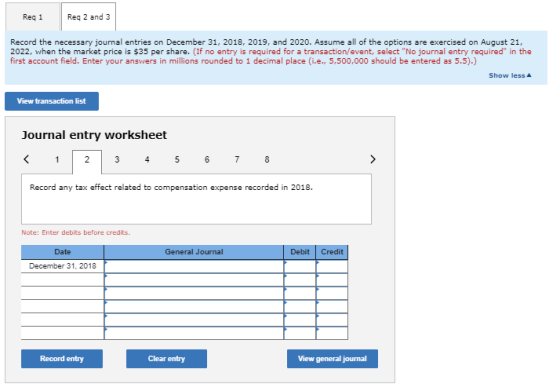The height and width of the screenshot is (391, 560).
Task: Click the last row Credit cell
Action: point(332,333)
